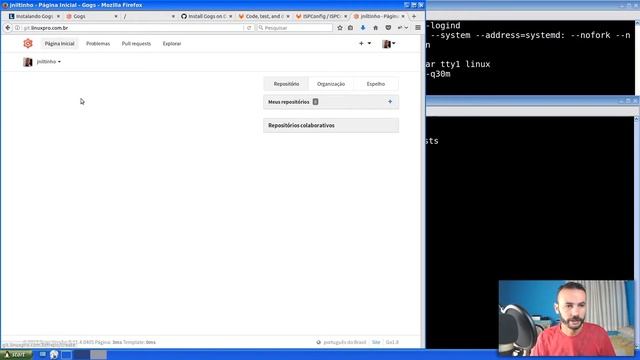This screenshot has width=640, height=360.
Task: Open the português do Brasil language selector
Action: coord(341,342)
